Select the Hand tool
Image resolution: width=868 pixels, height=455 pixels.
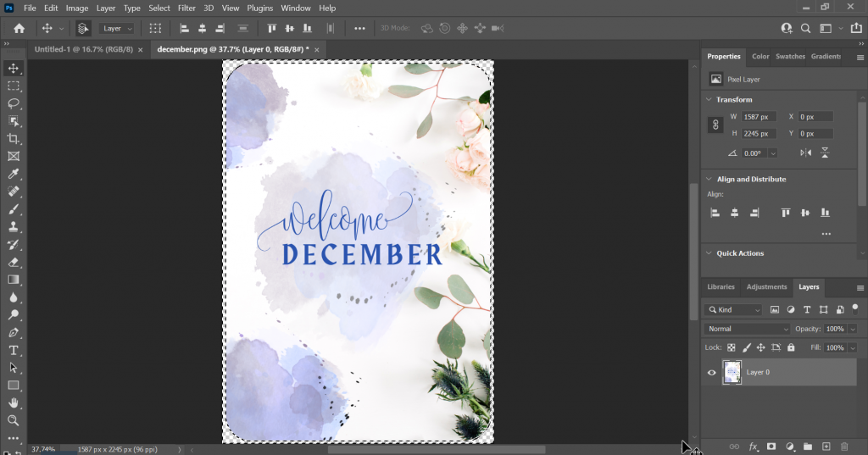pyautogui.click(x=14, y=403)
